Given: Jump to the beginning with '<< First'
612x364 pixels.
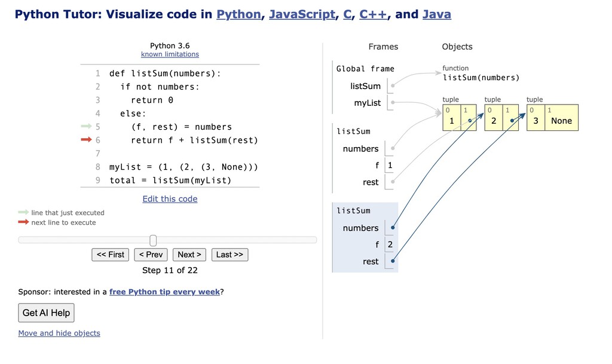Looking at the screenshot, I should [110, 255].
